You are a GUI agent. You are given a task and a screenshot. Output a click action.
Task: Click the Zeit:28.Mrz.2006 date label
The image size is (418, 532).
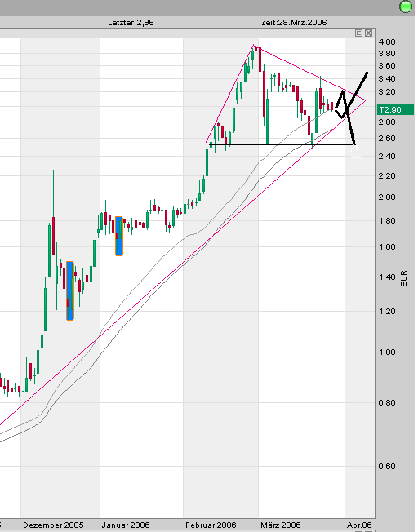pyautogui.click(x=294, y=23)
